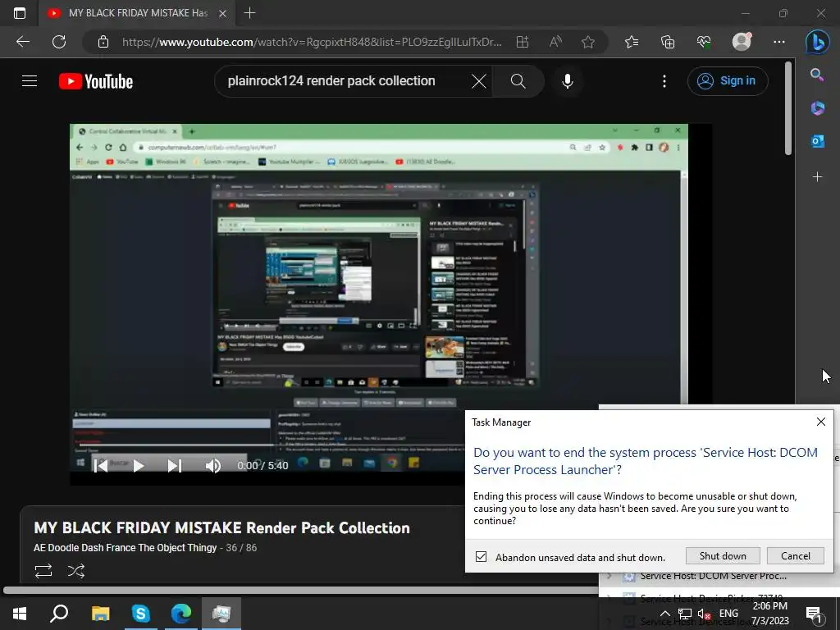Select the MY BLACK FRIDAY MISTAKE tab

[x=138, y=13]
